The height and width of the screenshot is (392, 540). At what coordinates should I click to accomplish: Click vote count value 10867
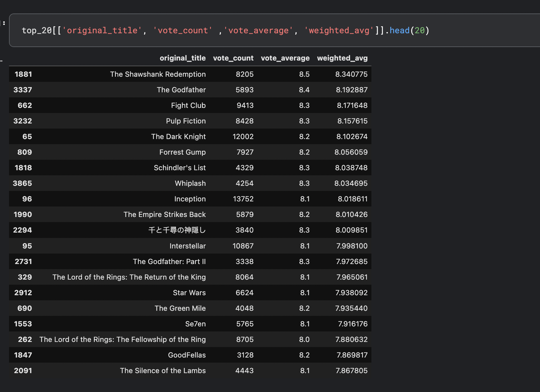coord(243,246)
